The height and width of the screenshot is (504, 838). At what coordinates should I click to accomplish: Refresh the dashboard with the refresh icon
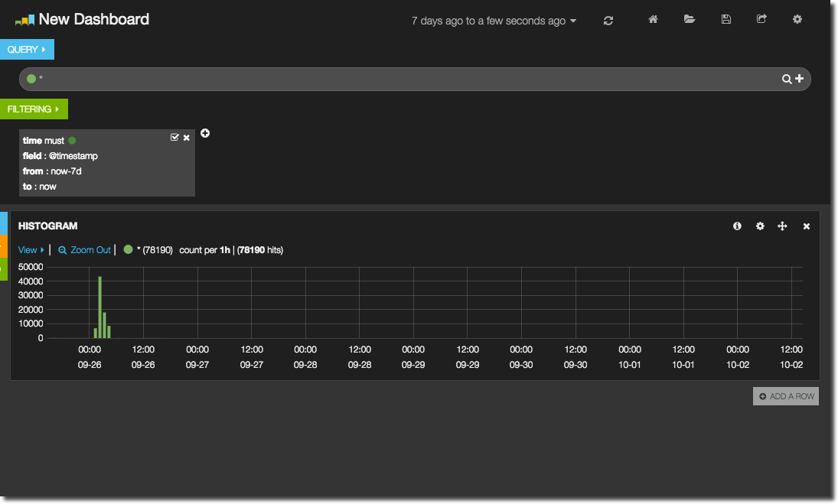point(608,21)
